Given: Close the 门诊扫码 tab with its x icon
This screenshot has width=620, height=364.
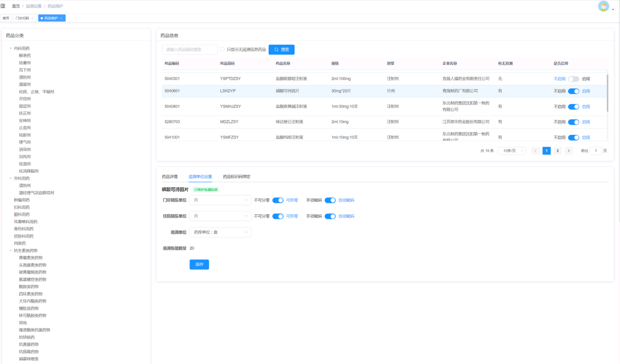Looking at the screenshot, I should click(32, 18).
